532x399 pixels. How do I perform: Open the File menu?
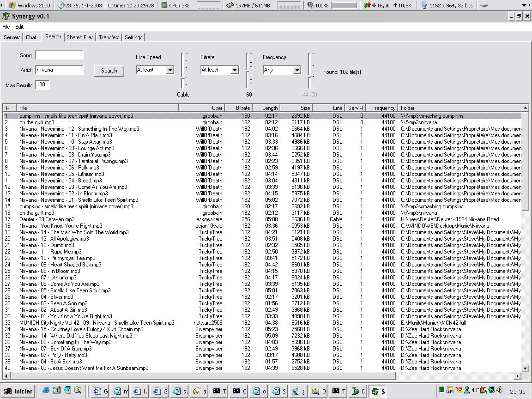pyautogui.click(x=6, y=27)
